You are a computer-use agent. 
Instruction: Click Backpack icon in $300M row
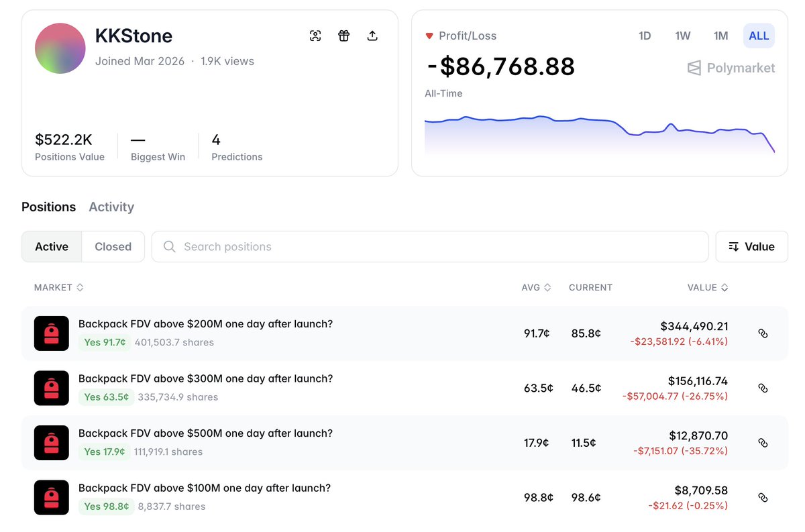click(52, 388)
